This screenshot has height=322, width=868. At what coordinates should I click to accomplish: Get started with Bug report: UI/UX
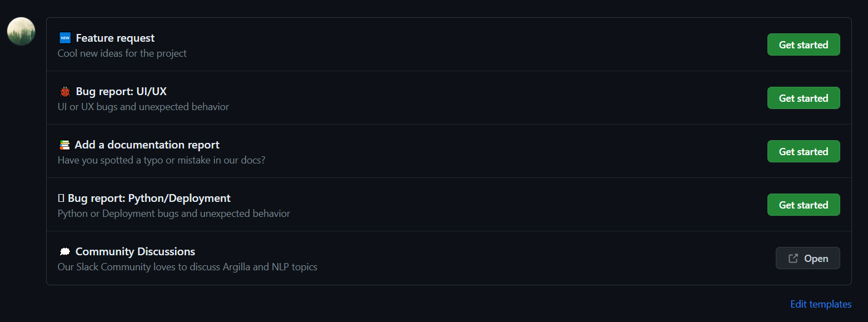pyautogui.click(x=803, y=98)
